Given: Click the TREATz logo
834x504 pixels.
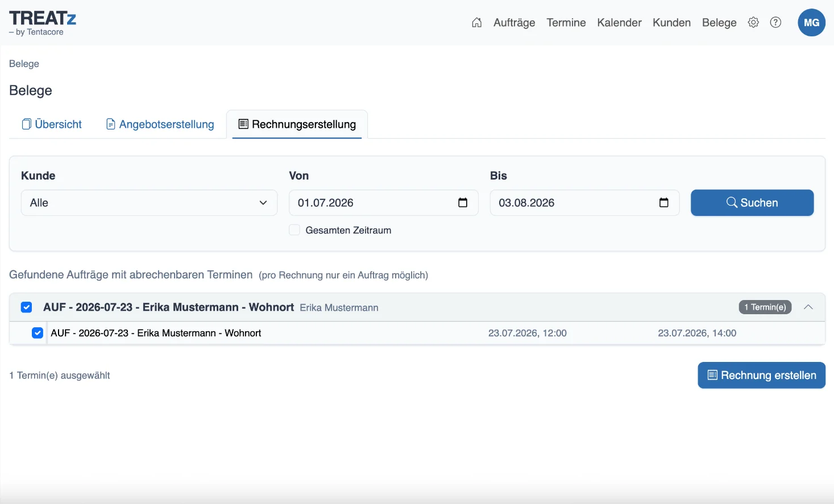Looking at the screenshot, I should pos(43,23).
